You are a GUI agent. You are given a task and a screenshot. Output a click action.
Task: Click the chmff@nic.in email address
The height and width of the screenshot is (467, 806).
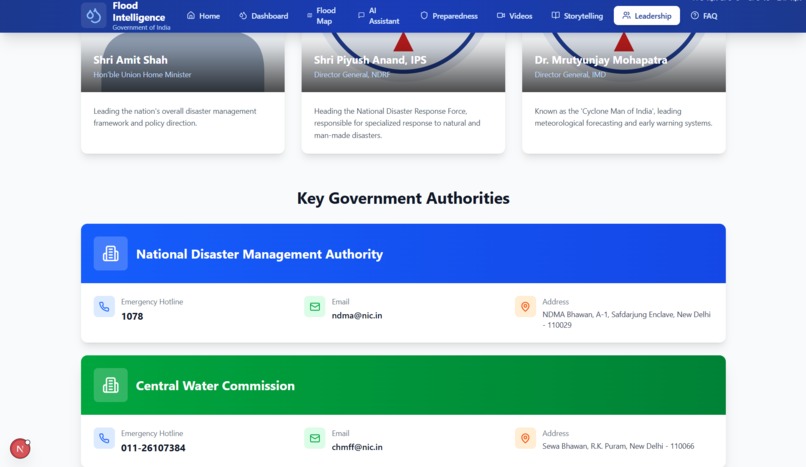(x=357, y=447)
